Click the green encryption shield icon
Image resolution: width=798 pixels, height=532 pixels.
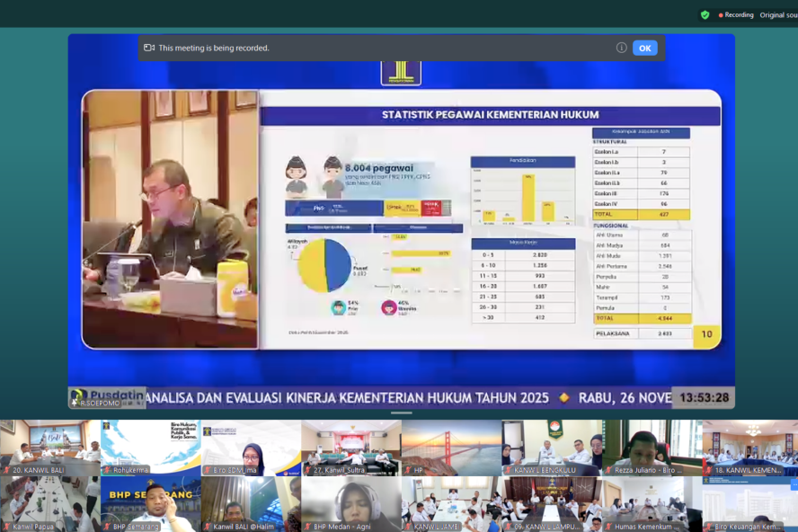pos(705,14)
